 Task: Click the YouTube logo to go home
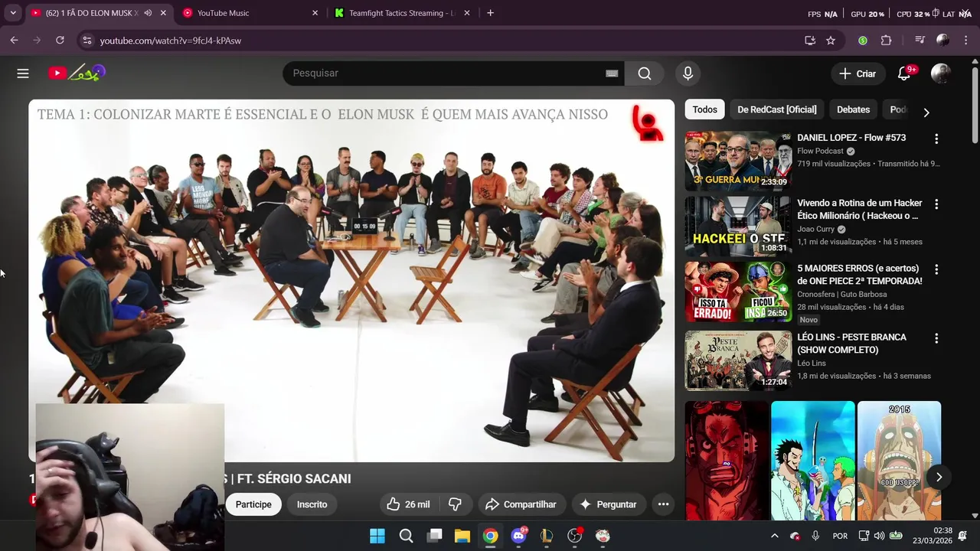click(77, 73)
